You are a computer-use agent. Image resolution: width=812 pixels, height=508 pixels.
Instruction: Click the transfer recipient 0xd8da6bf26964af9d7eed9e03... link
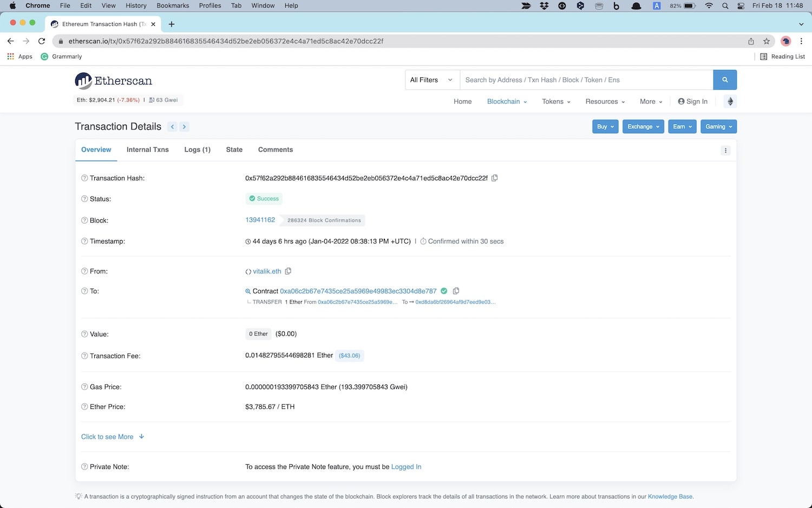click(455, 302)
